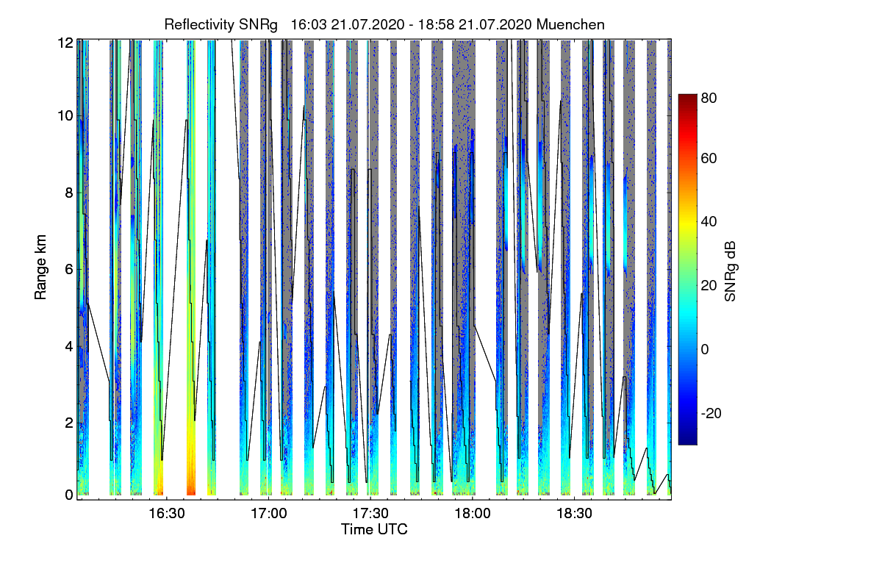Click the range tick label '8'
The image size is (882, 588).
tap(69, 193)
